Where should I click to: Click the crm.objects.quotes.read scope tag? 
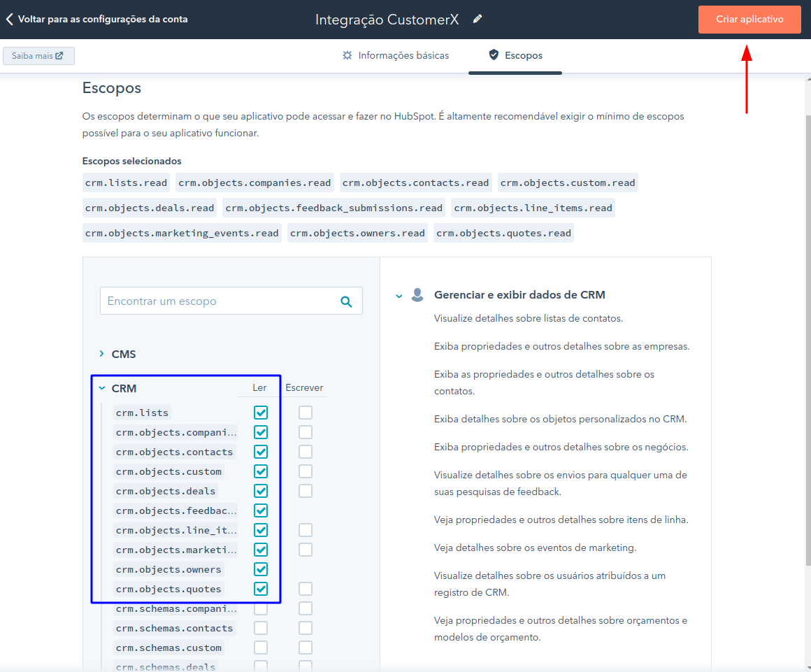(503, 234)
